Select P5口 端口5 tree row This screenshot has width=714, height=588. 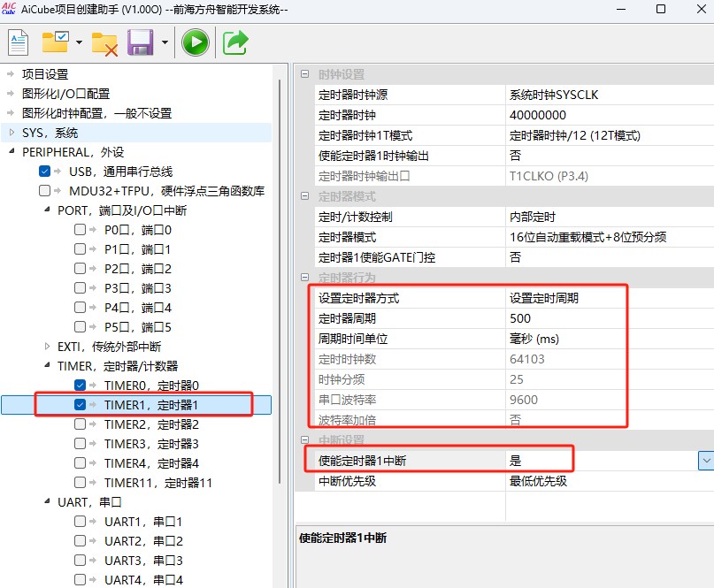coord(137,327)
